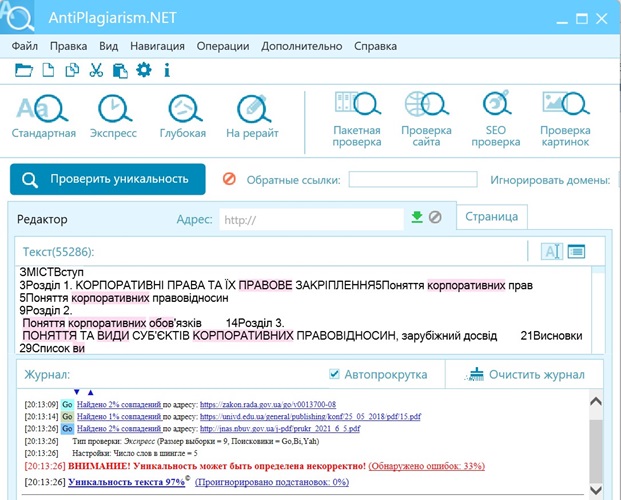Click the journal scrollbar up arrow

pyautogui.click(x=596, y=401)
